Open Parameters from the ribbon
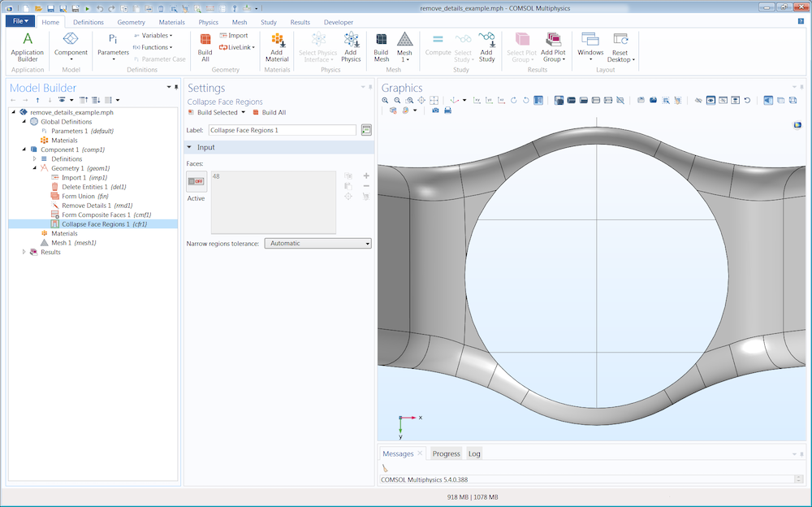The height and width of the screenshot is (507, 812). 113,46
